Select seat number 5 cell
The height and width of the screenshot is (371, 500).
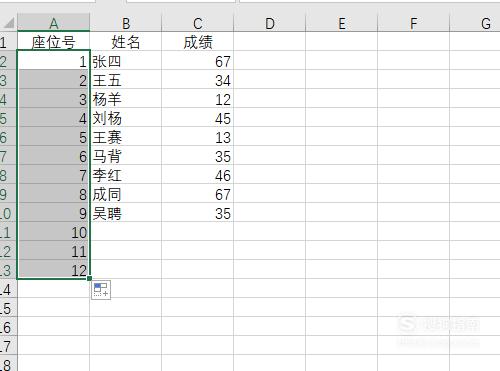[53, 136]
